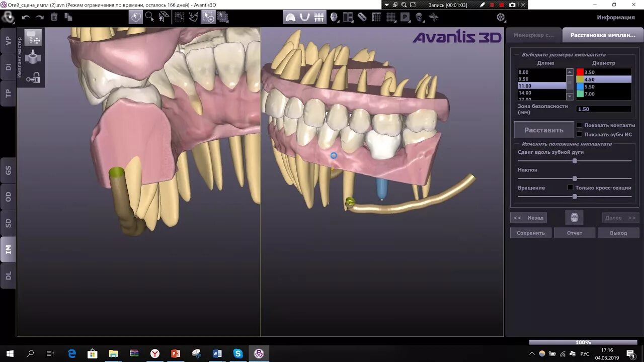This screenshot has height=362, width=644.
Task: Adjust the Вращение slider
Action: 575,197
